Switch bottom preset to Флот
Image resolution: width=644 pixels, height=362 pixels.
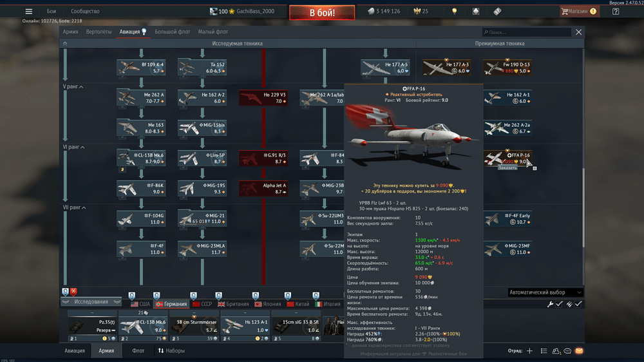(x=138, y=351)
